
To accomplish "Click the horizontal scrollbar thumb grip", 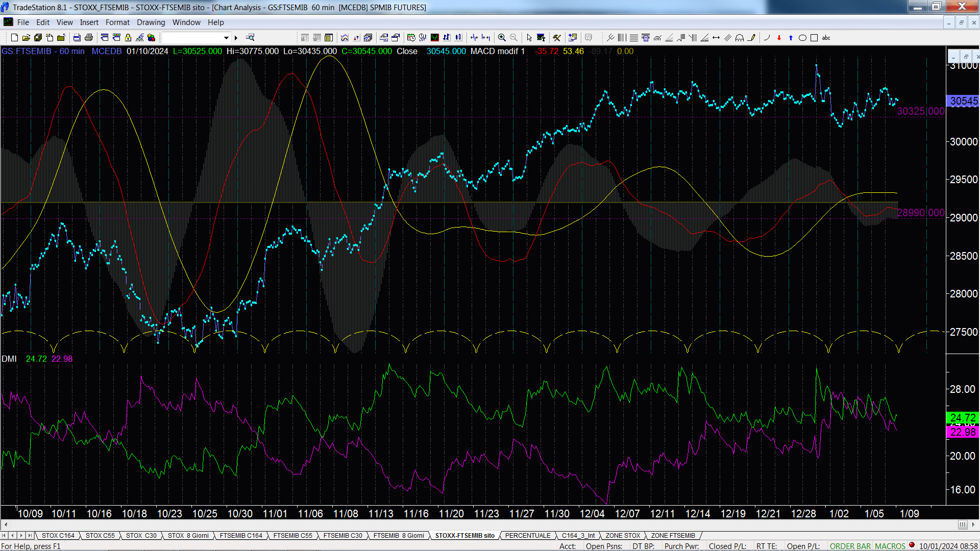I will [x=962, y=524].
